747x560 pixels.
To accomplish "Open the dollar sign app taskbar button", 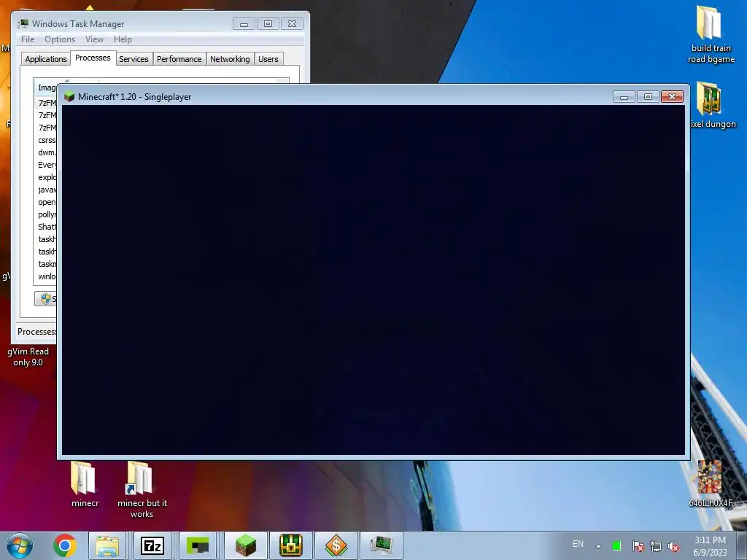I will [x=336, y=545].
